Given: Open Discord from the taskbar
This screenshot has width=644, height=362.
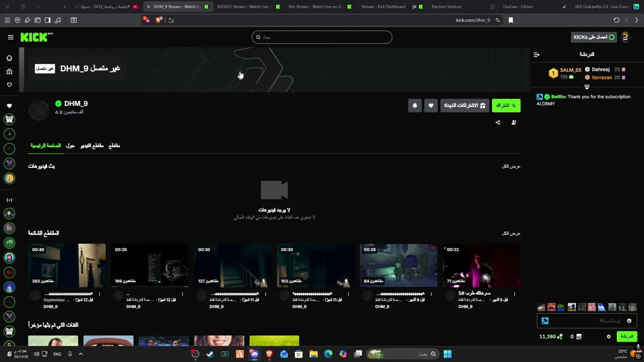Looking at the screenshot, I should click(255, 354).
